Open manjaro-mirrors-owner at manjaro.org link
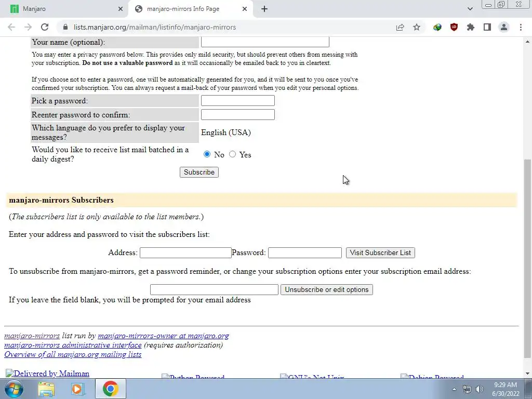The width and height of the screenshot is (532, 399). [x=163, y=336]
